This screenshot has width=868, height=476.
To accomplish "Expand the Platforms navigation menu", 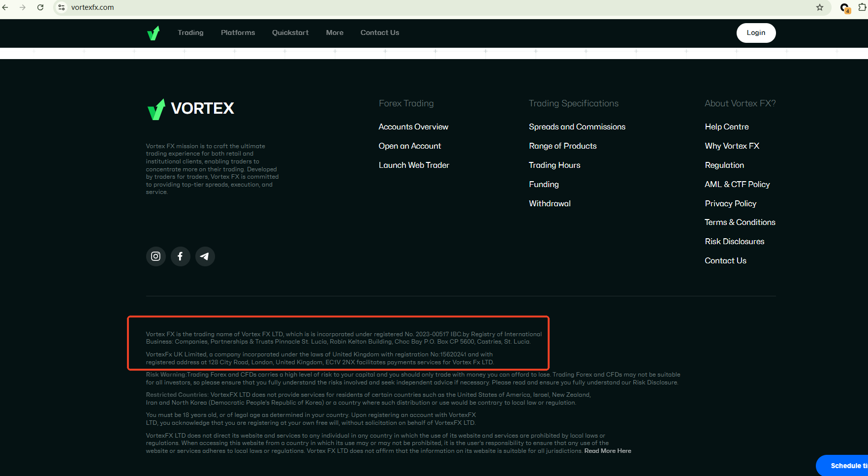I will coord(238,33).
